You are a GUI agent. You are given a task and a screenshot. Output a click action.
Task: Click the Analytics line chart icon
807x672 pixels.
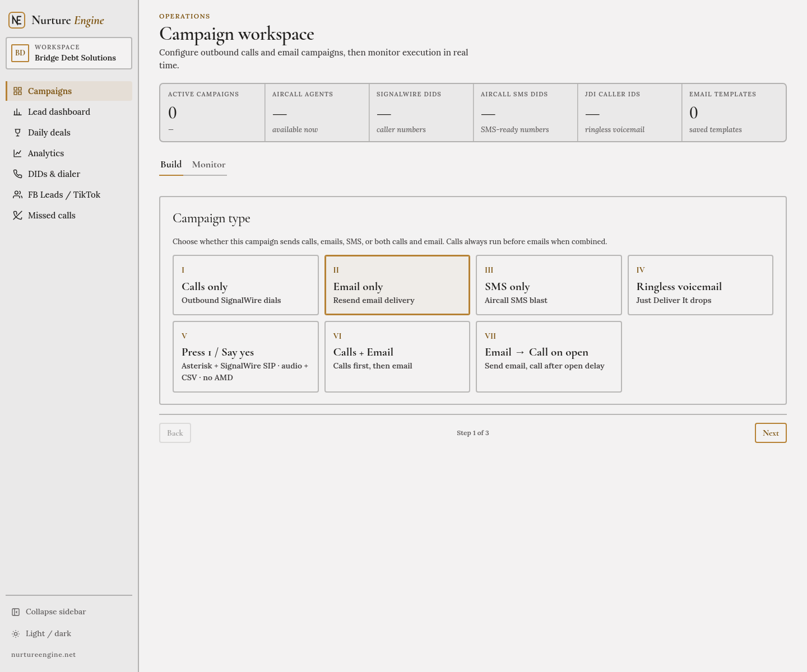17,153
